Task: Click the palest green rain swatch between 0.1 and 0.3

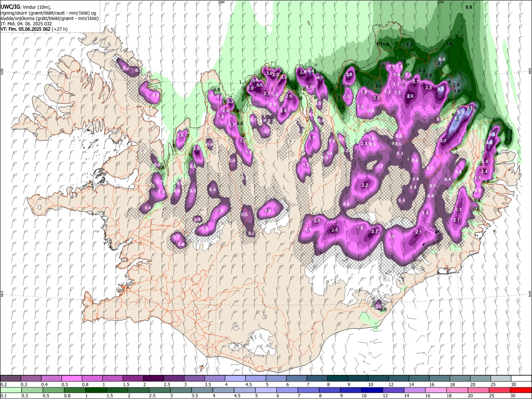Action: 11,390
